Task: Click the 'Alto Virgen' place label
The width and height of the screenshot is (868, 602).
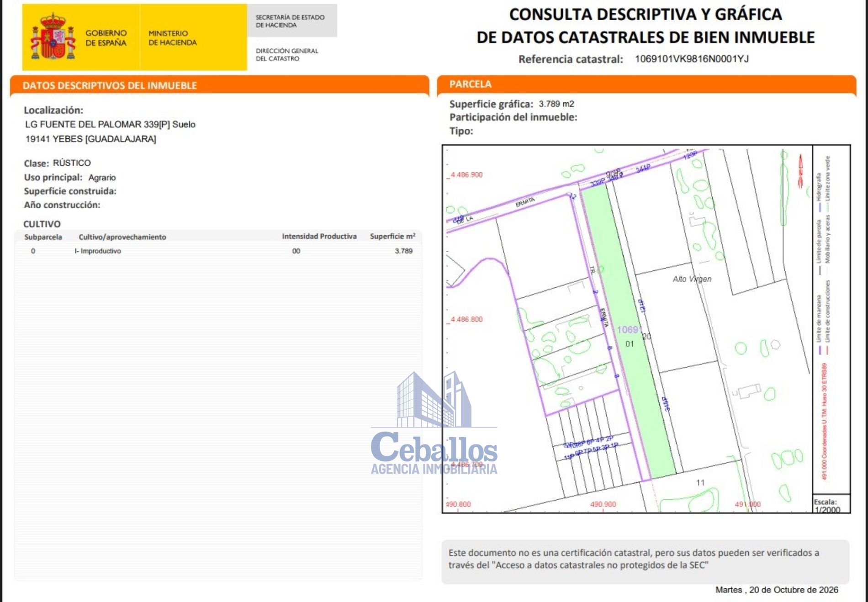Action: coord(692,279)
